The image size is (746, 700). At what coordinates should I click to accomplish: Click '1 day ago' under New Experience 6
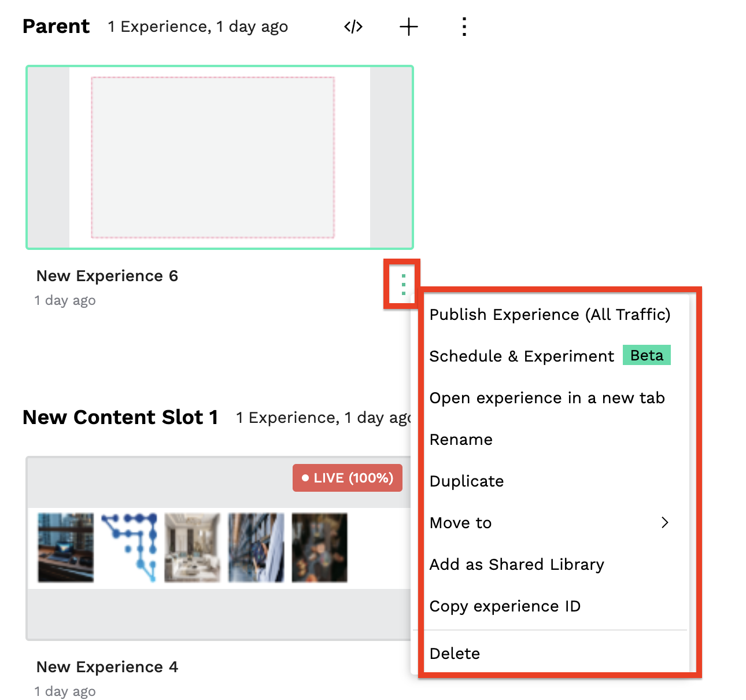tap(65, 300)
